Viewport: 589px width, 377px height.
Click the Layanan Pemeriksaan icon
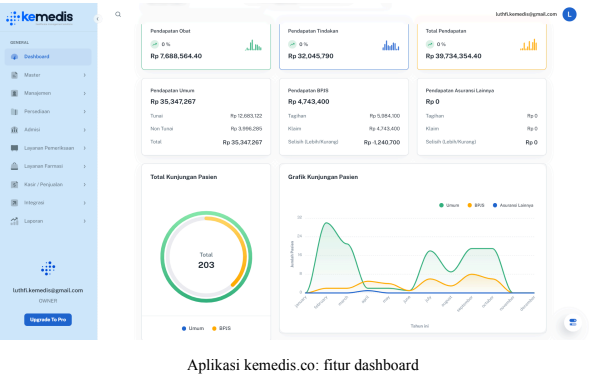pos(14,148)
